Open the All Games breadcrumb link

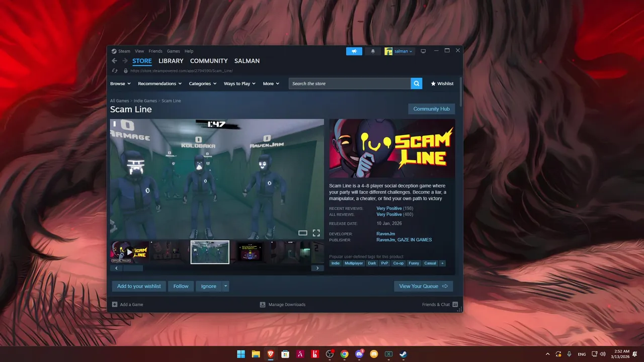120,101
